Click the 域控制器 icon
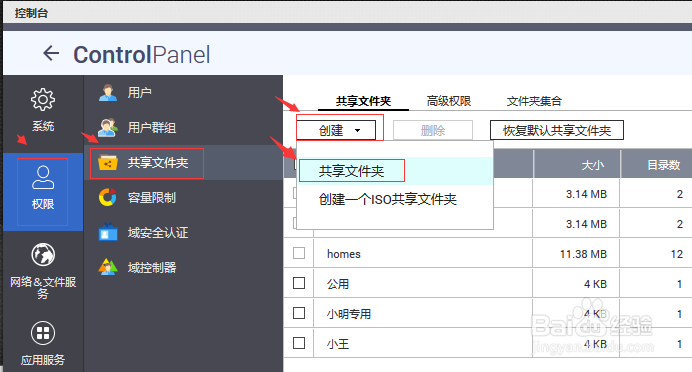Screen dimensions: 692x372 coord(108,267)
